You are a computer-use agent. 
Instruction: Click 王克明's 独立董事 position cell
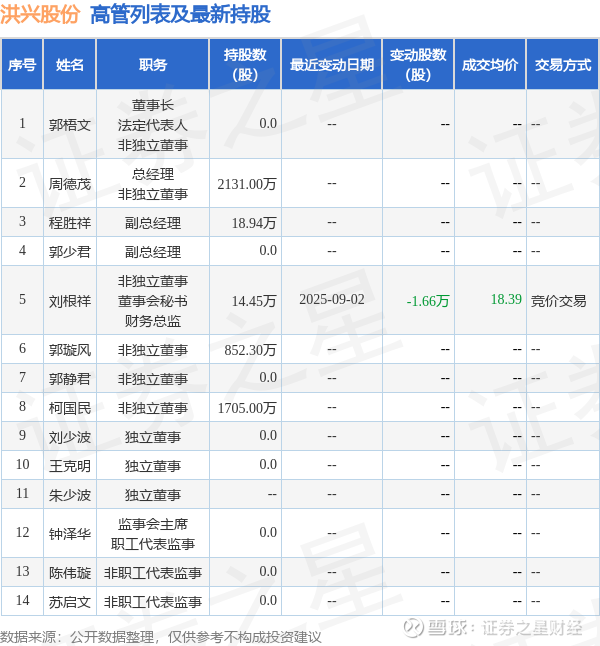152,466
